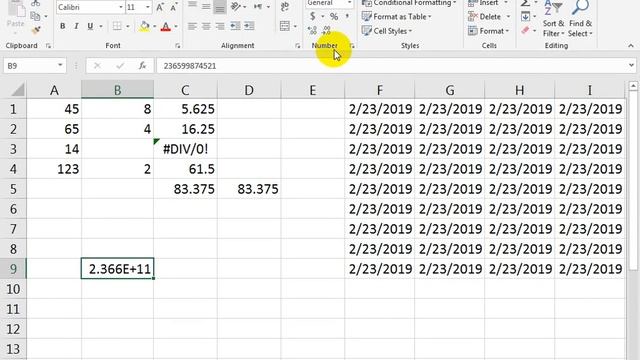Center text horizontally

point(206,26)
